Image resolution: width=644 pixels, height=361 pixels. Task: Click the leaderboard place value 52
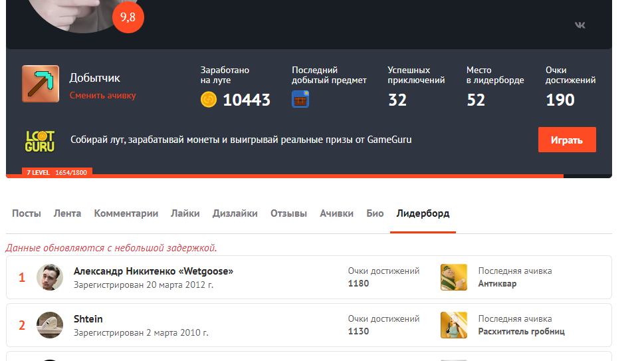[476, 100]
